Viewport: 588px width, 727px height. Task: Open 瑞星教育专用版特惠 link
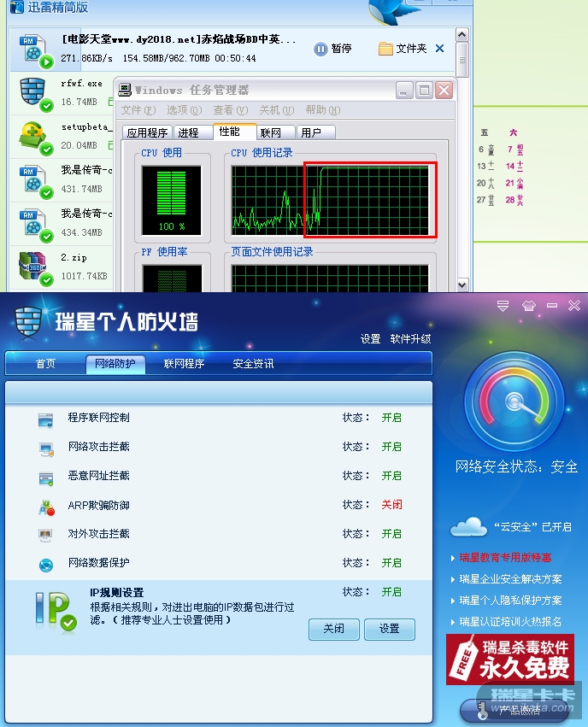(x=505, y=558)
